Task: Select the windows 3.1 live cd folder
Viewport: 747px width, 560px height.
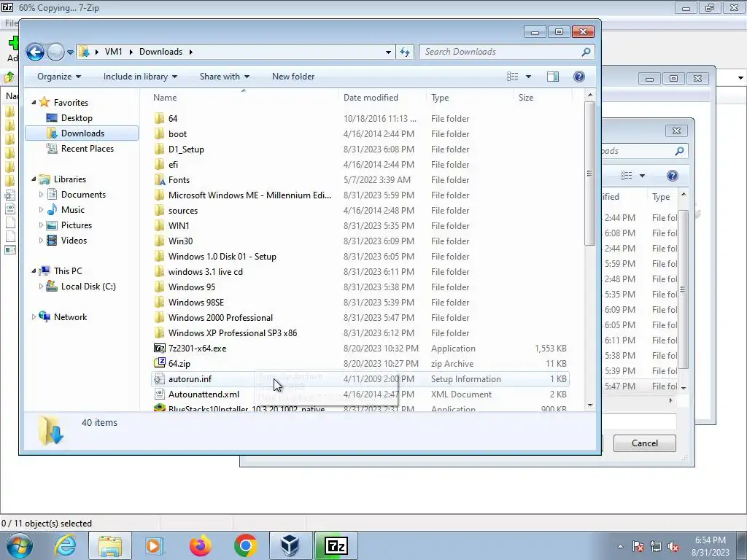Action: 205,272
